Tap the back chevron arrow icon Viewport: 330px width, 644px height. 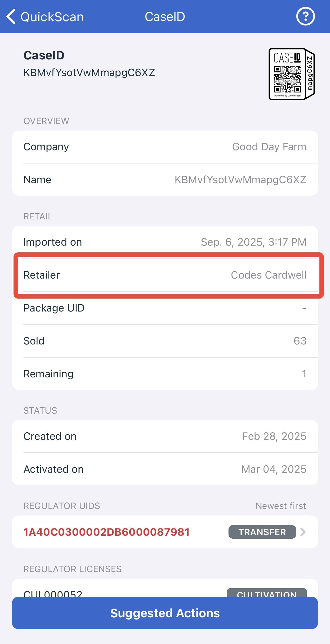pyautogui.click(x=11, y=16)
